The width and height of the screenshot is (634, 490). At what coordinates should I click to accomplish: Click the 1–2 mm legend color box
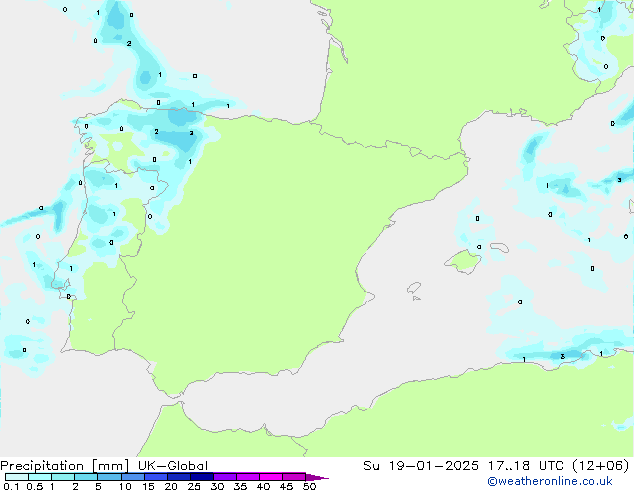(x=63, y=477)
